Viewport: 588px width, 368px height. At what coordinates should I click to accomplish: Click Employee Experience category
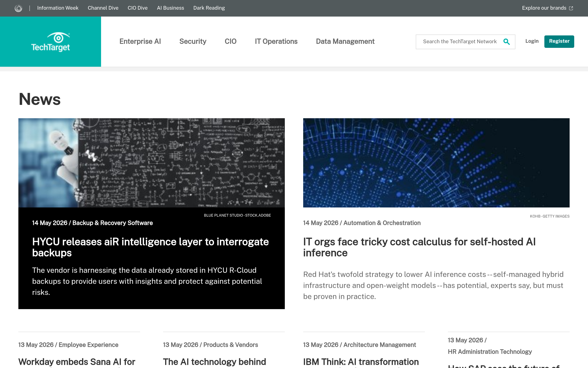coord(88,345)
